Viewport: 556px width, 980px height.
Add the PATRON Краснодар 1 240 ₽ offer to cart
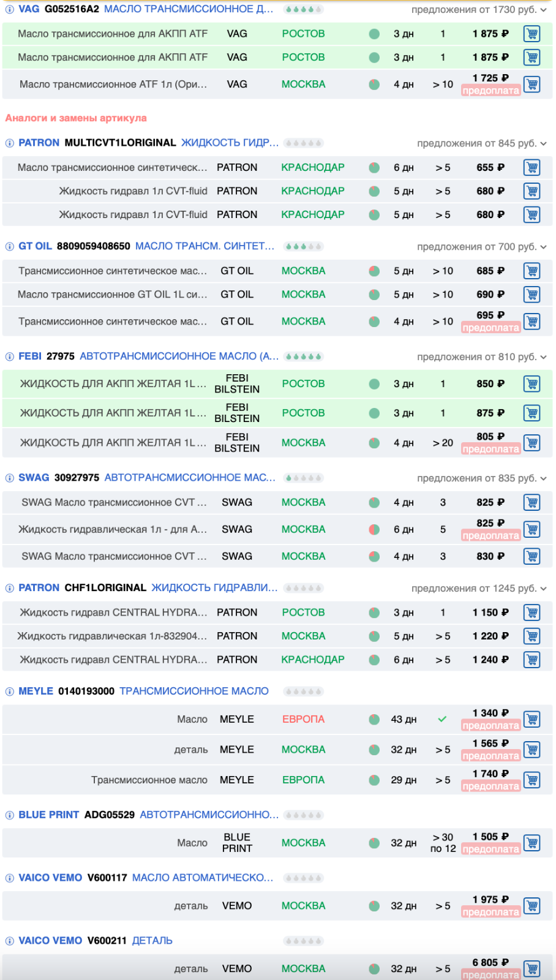[532, 660]
